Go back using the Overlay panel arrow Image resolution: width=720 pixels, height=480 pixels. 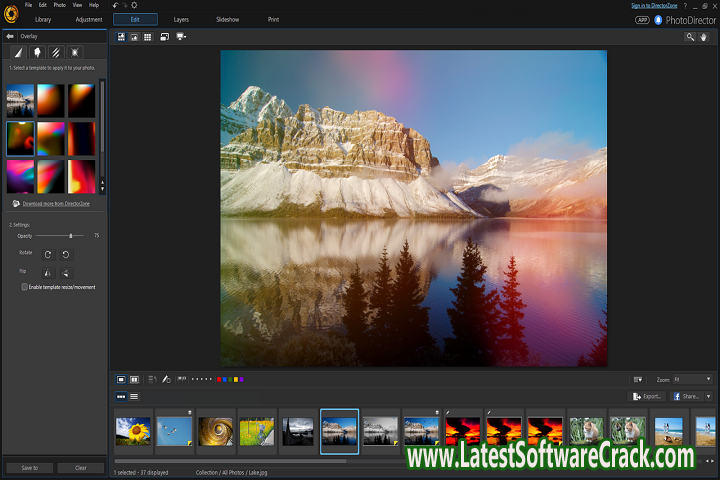point(10,36)
